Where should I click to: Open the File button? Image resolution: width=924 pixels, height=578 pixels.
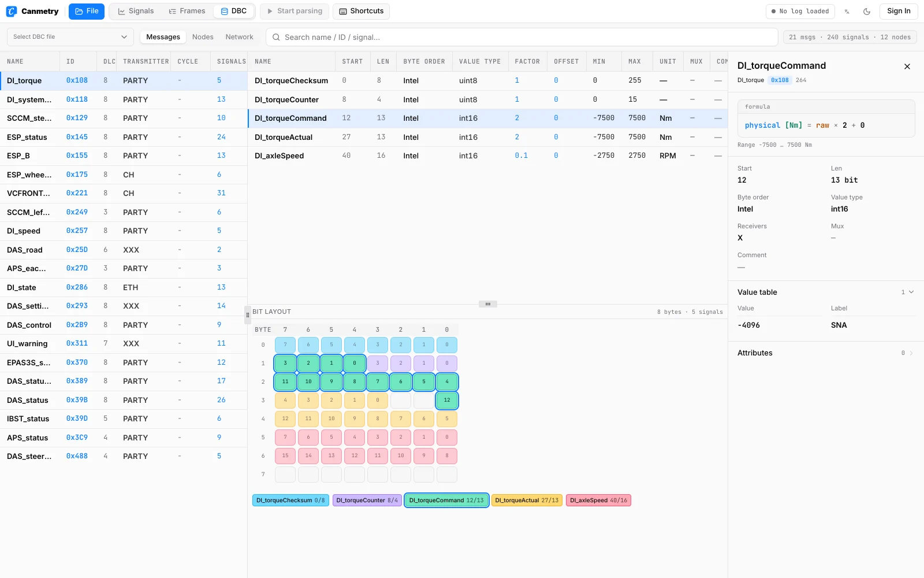coord(87,12)
